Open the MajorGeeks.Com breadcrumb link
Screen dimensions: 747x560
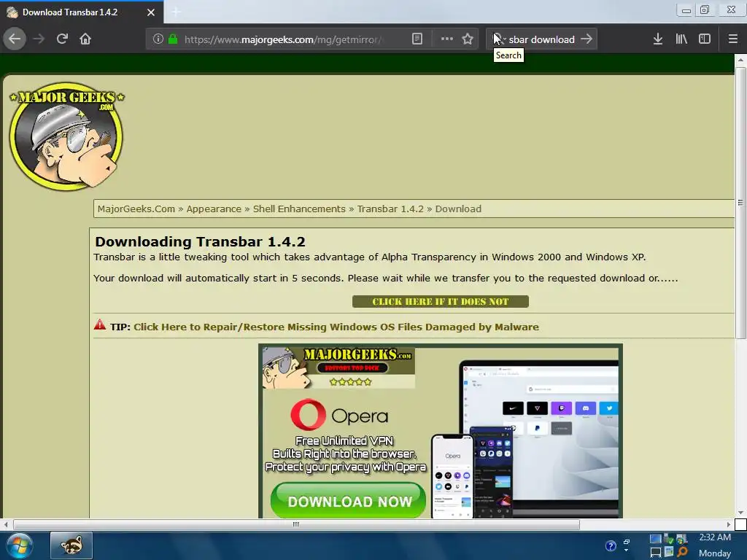(136, 209)
